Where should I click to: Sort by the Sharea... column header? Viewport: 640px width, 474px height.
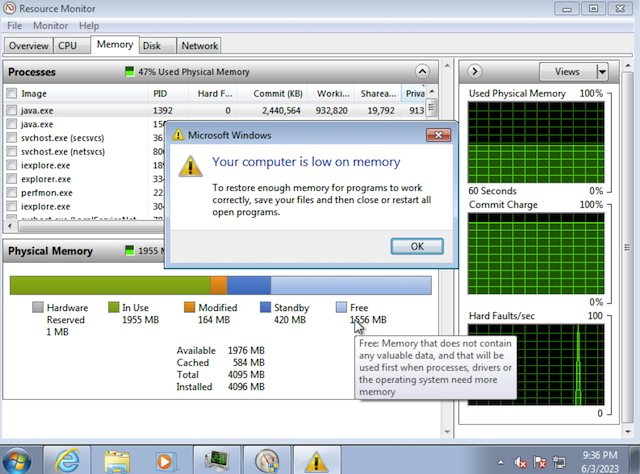point(378,93)
